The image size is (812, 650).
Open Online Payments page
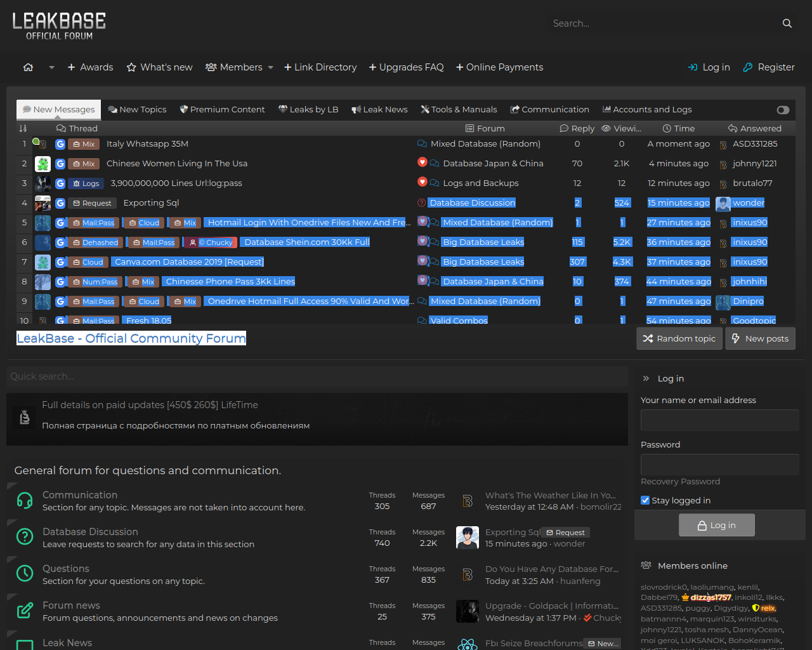[x=499, y=67]
